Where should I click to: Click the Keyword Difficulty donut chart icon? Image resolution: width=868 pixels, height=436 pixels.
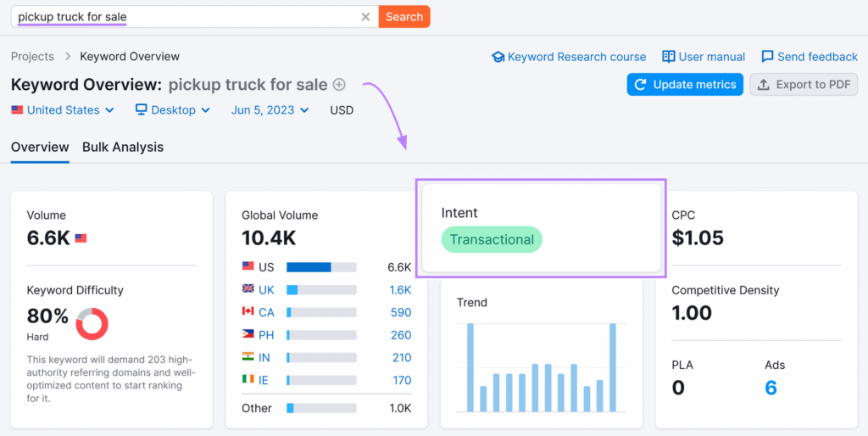92,324
